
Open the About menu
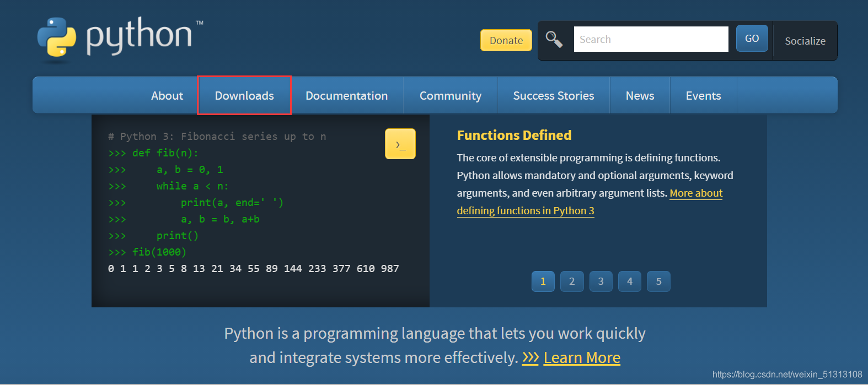[x=167, y=95]
